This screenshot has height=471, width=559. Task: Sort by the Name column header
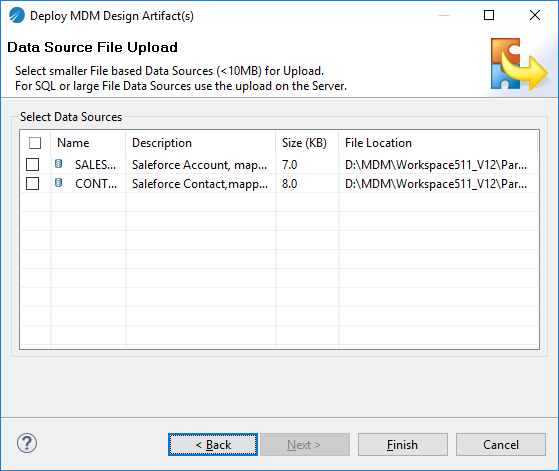88,143
